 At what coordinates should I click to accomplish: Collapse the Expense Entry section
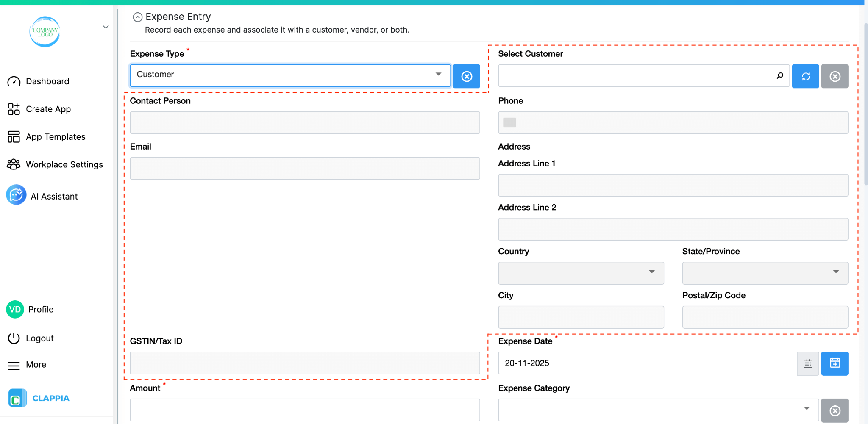(137, 17)
